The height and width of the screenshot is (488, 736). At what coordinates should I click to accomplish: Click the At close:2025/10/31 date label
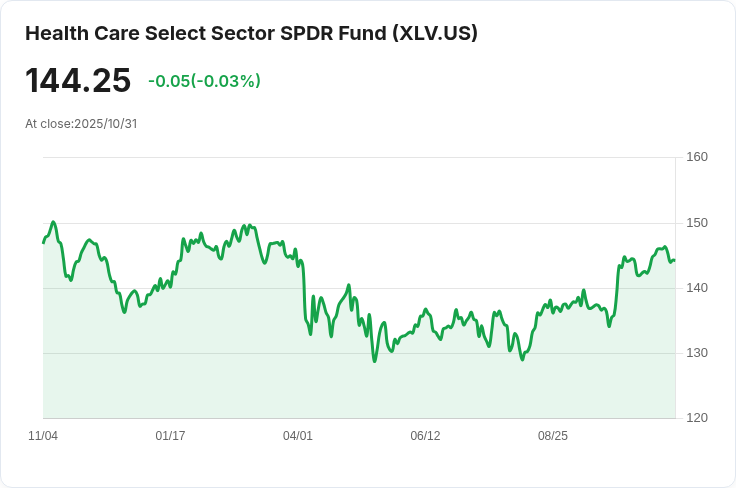[x=81, y=124]
